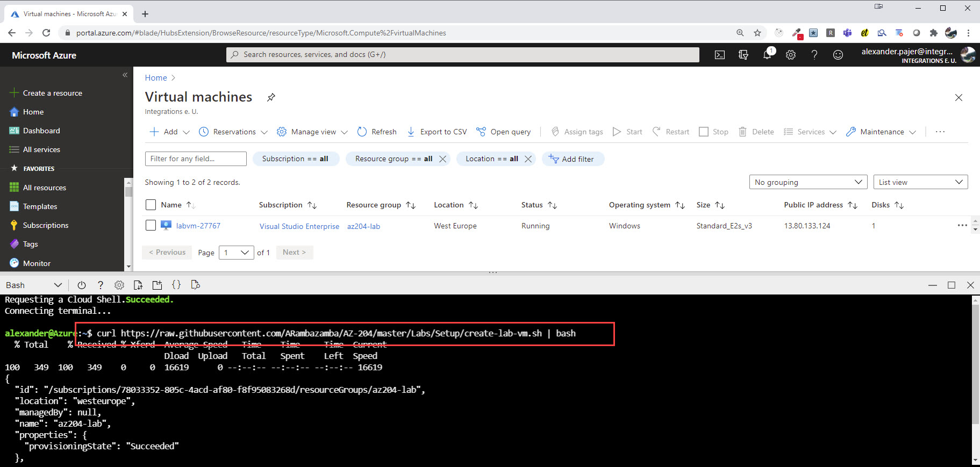The height and width of the screenshot is (467, 980).
Task: Open the page number dropdown
Action: pyautogui.click(x=237, y=253)
